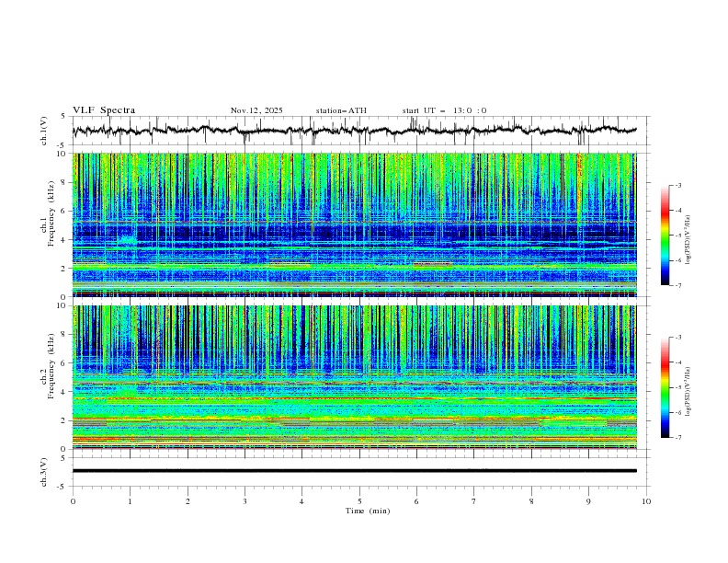
Task: Click the ch.1 voltage waveform trace
Action: pos(354,131)
